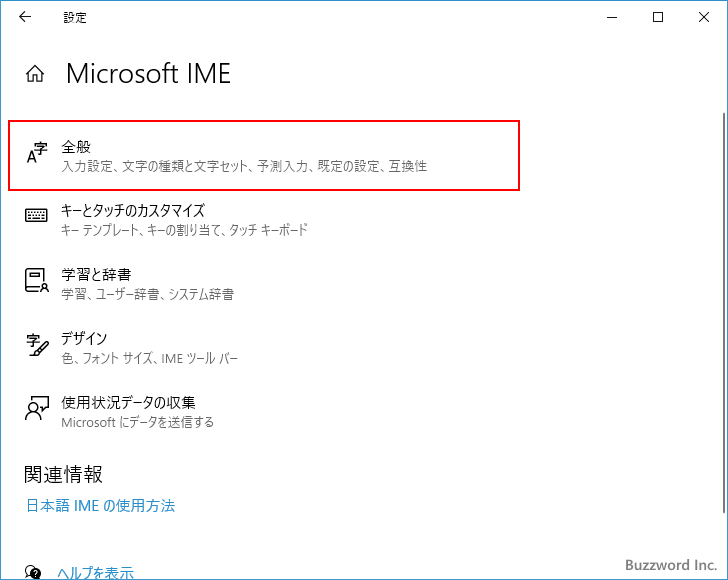
Task: Click the Microsoft にデータを送信する text
Action: [137, 422]
